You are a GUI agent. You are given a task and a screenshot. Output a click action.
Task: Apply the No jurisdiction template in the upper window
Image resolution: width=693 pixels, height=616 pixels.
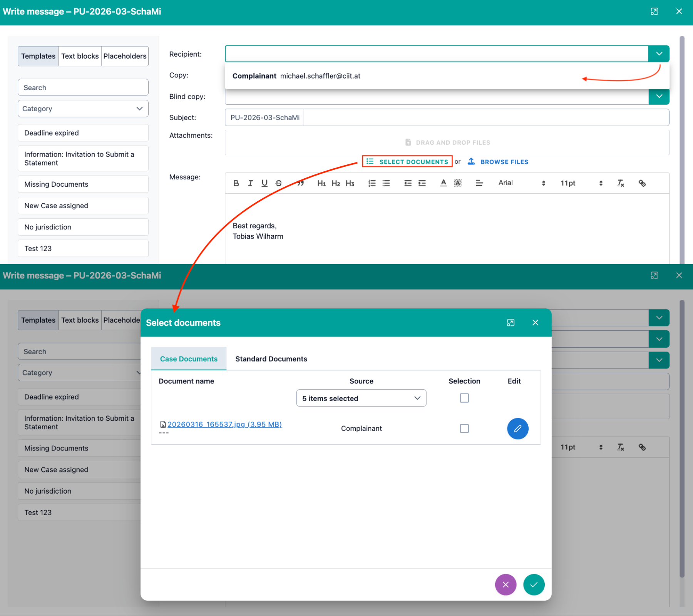pos(83,227)
